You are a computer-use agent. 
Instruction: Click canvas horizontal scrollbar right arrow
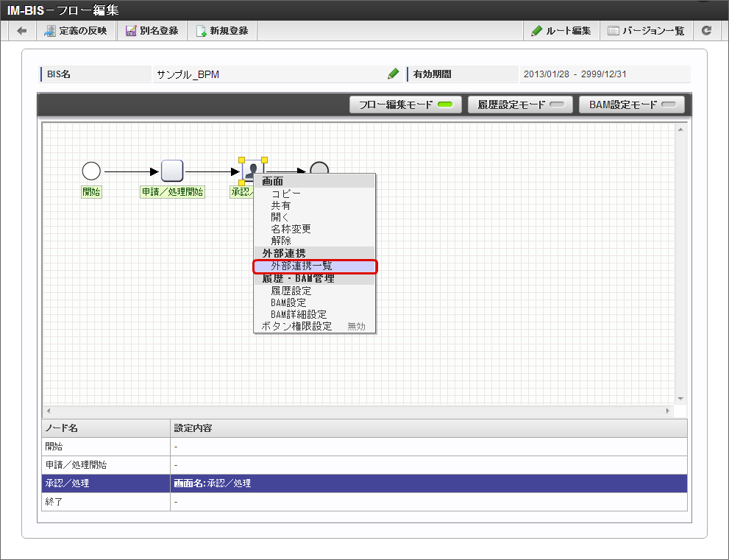668,411
